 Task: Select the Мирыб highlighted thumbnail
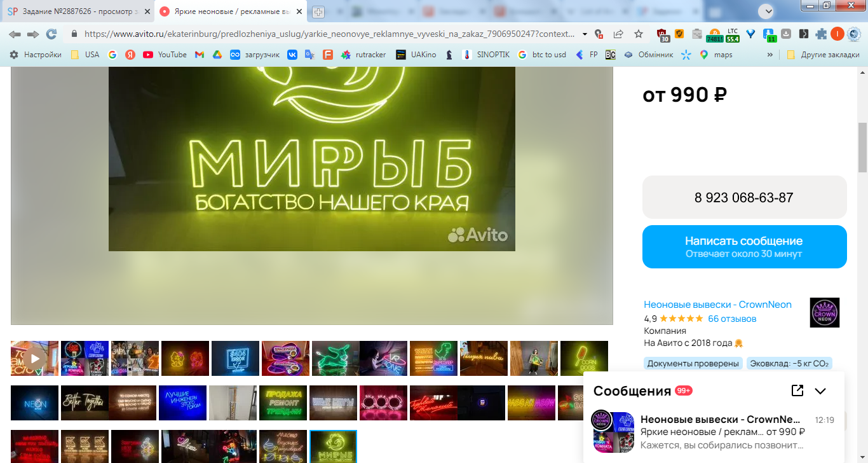coord(333,446)
